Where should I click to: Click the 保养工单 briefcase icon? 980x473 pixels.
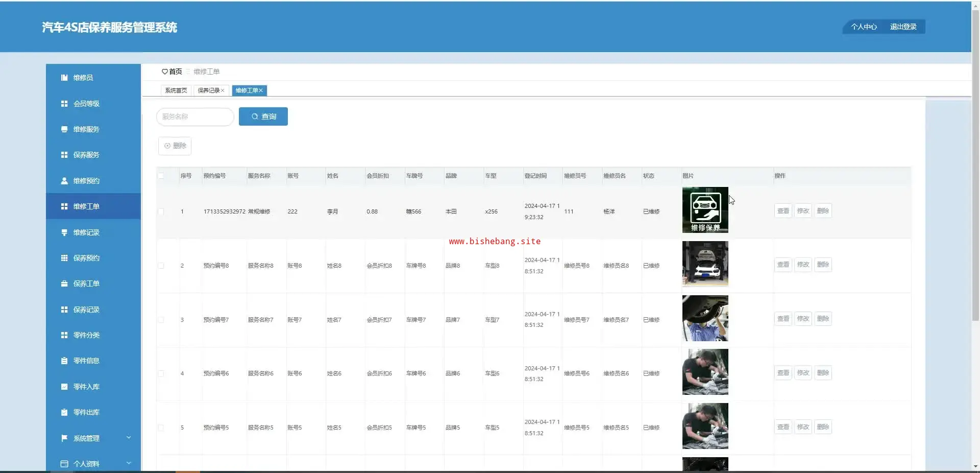click(64, 283)
